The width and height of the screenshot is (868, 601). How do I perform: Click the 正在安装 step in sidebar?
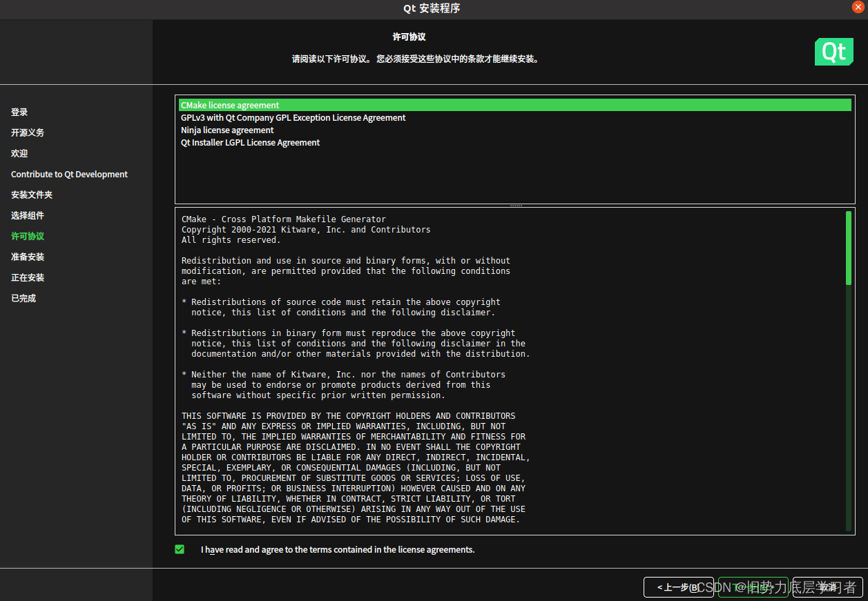point(28,277)
